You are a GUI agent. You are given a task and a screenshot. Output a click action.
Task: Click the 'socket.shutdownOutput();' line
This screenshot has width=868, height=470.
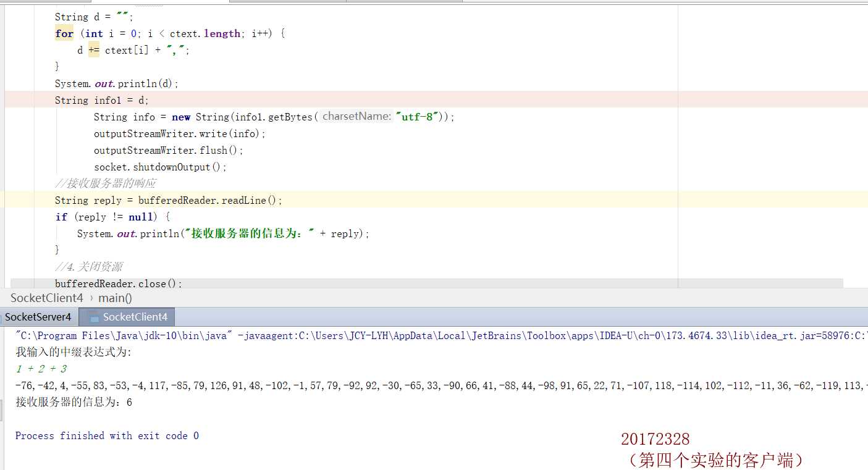tap(161, 167)
